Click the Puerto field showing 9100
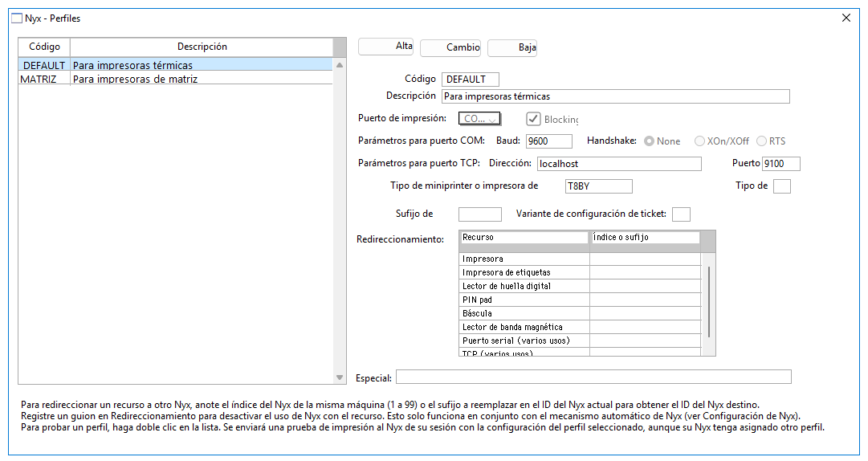 pos(781,164)
